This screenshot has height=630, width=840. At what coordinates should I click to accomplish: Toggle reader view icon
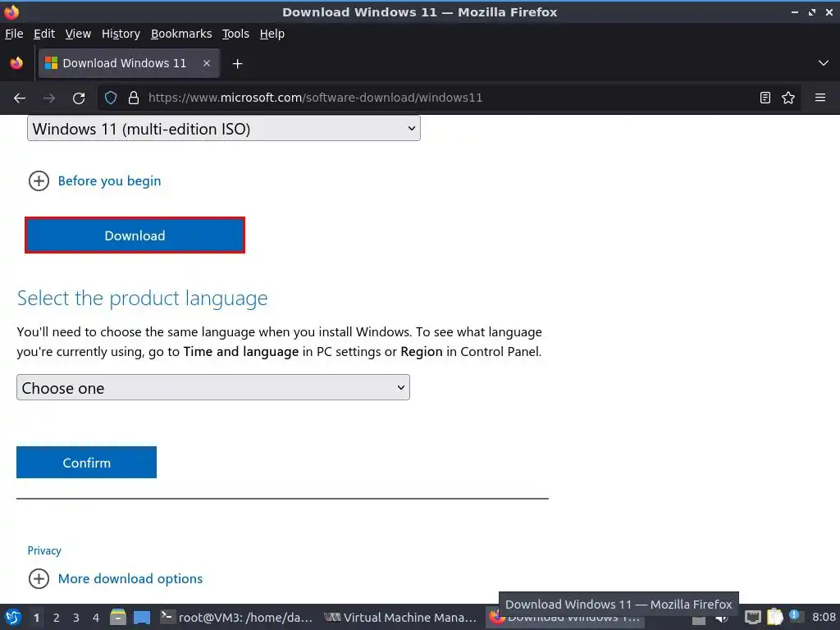click(x=765, y=98)
